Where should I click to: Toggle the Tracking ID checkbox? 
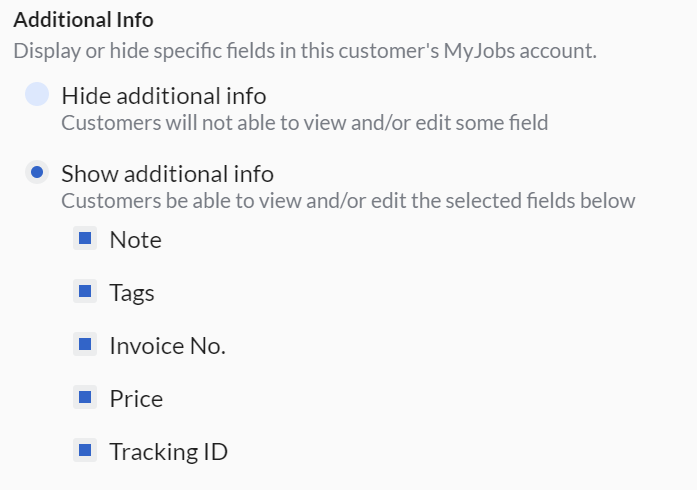click(x=85, y=451)
